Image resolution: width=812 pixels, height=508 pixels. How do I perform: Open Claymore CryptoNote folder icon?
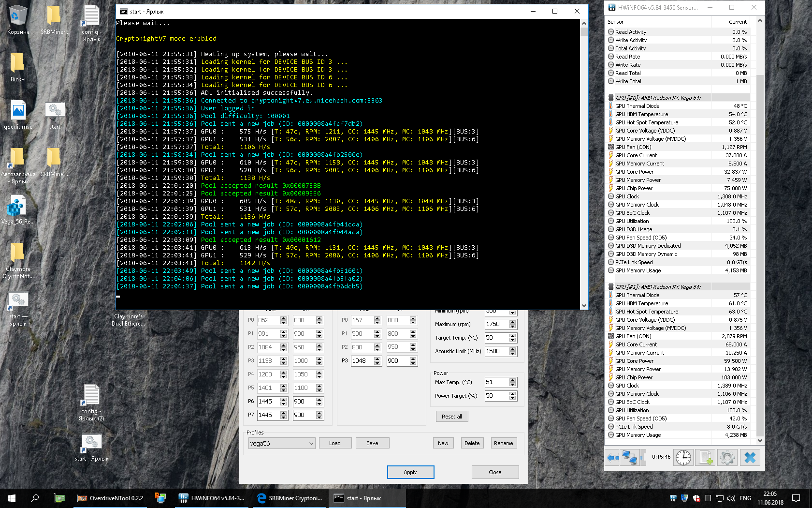[18, 261]
